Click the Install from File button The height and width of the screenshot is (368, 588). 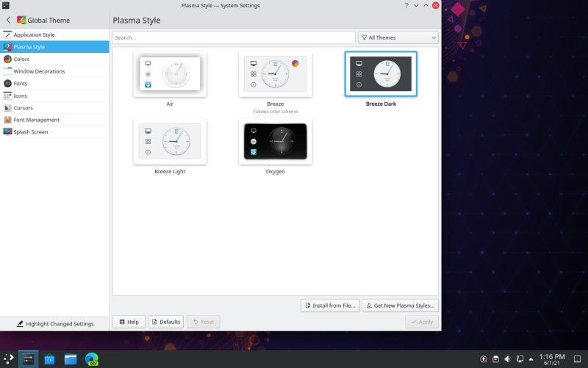point(329,306)
